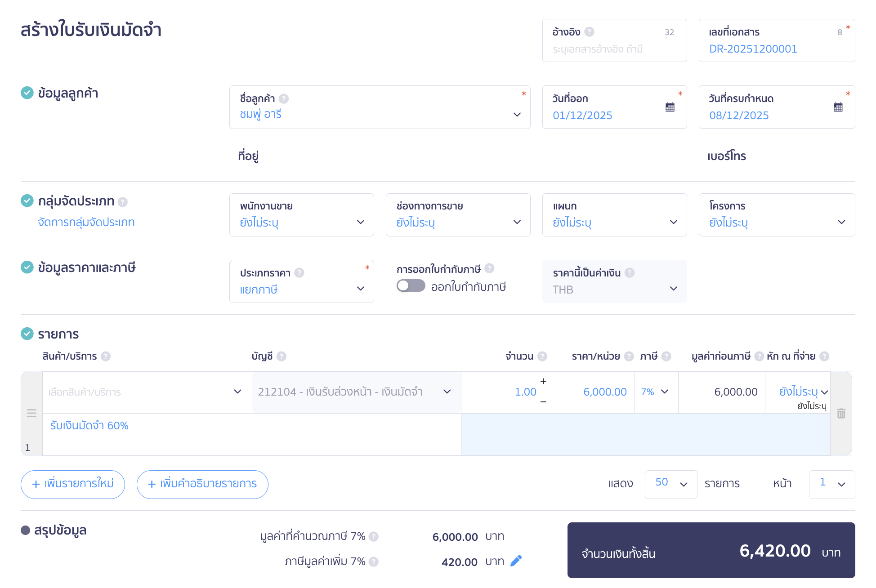Open the due date calendar icon

[x=838, y=107]
